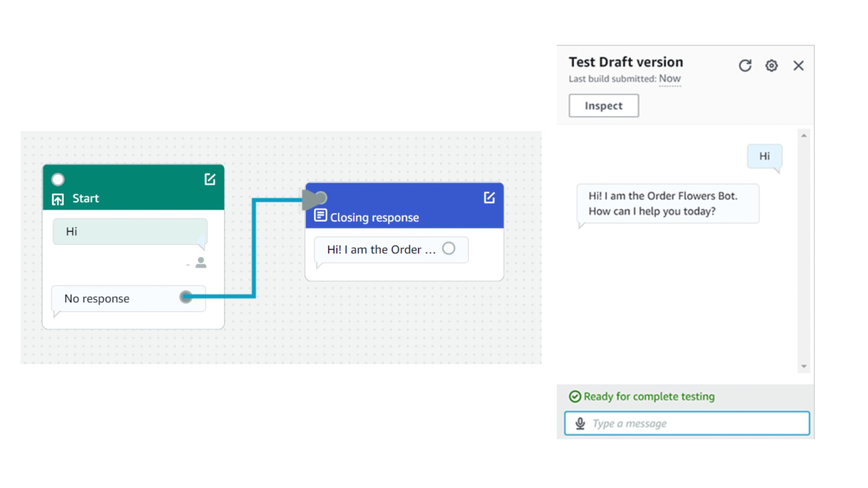The width and height of the screenshot is (868, 488).
Task: Click the Start block icon beside its label
Action: tap(58, 199)
